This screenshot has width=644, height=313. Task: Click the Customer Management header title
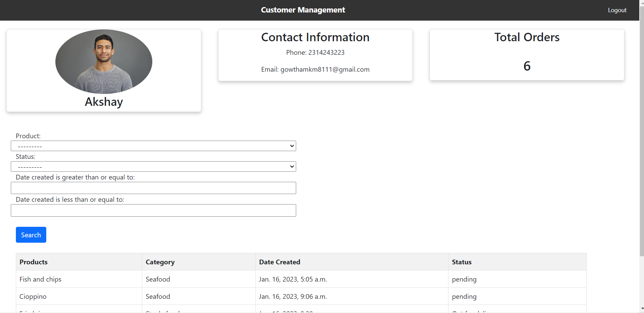[x=303, y=10]
